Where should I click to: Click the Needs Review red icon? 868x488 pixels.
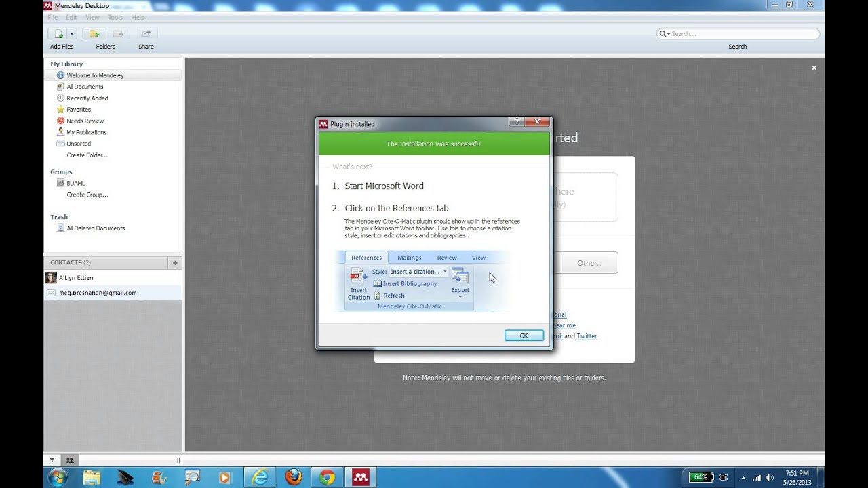click(x=60, y=121)
